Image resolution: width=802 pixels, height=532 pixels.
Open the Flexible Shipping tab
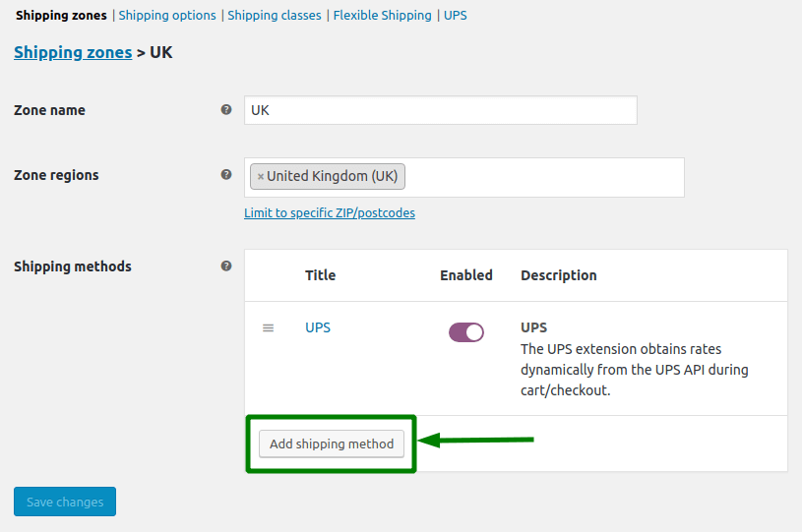[382, 15]
